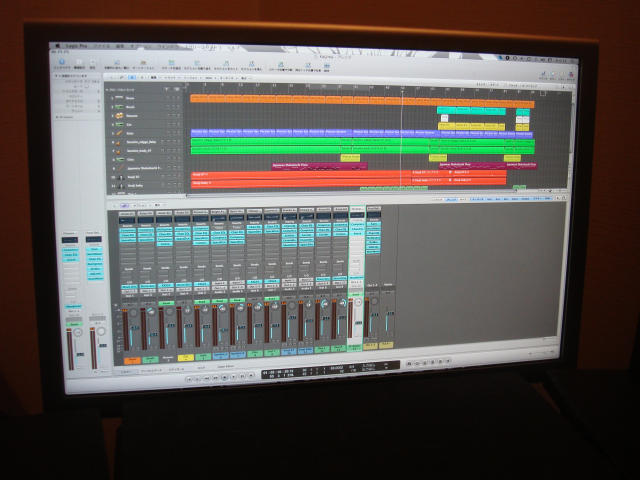This screenshot has height=480, width=640.
Task: Click the drum machine icon on track 1
Action: (119, 98)
